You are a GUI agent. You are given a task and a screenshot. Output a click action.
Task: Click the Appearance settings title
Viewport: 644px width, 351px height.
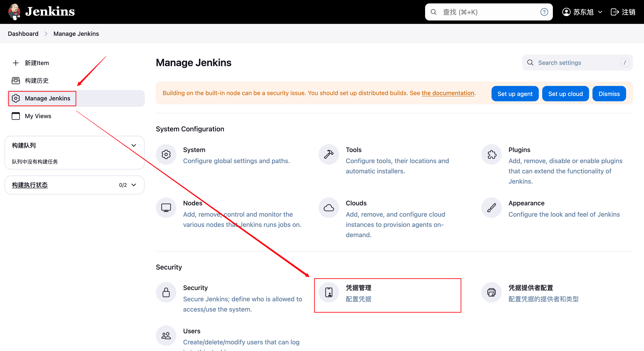tap(526, 203)
